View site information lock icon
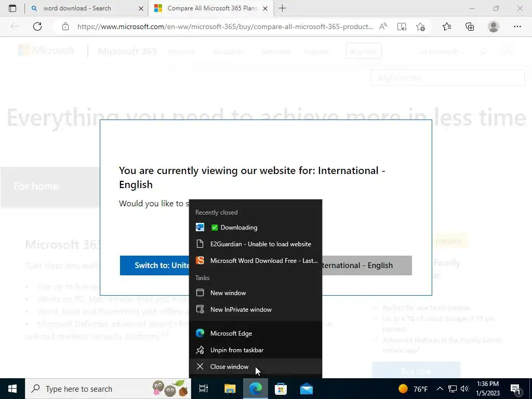Screen dimensions: 532x399 65,26
